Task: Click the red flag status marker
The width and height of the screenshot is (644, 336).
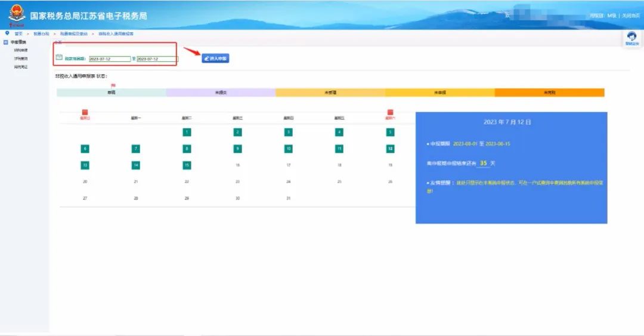Action: point(113,85)
